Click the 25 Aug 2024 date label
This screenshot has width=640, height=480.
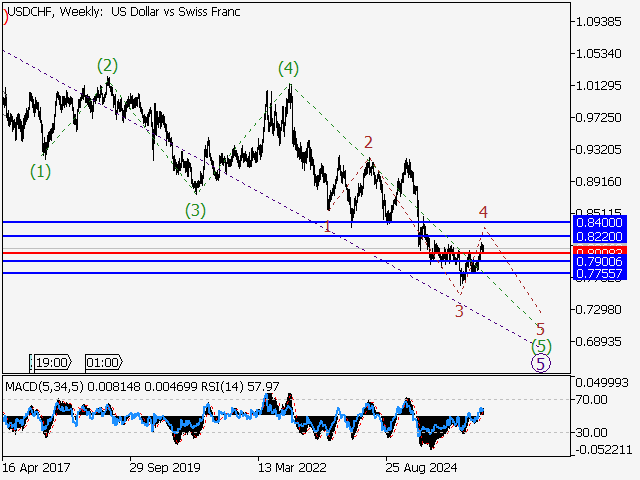coord(421,467)
